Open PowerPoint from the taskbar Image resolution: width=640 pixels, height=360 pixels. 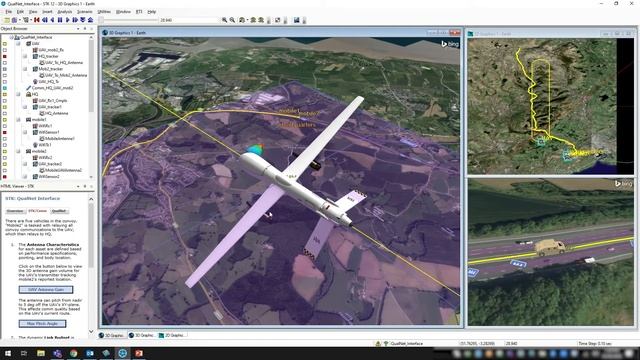pyautogui.click(x=139, y=353)
